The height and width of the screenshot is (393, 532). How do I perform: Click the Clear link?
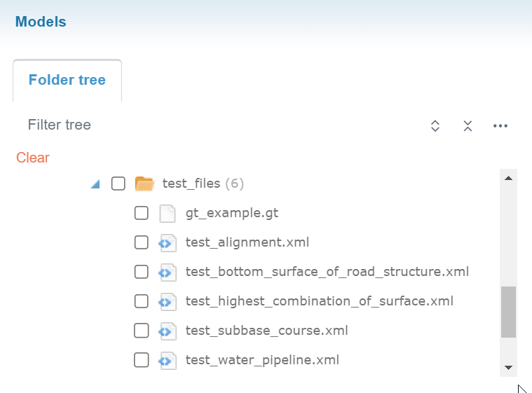pyautogui.click(x=33, y=158)
